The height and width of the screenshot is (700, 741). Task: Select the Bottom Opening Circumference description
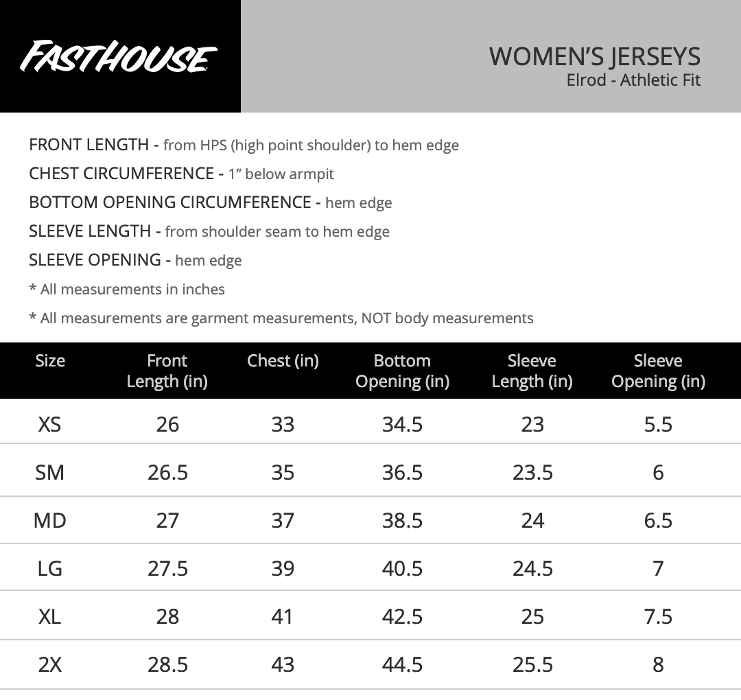click(x=211, y=202)
